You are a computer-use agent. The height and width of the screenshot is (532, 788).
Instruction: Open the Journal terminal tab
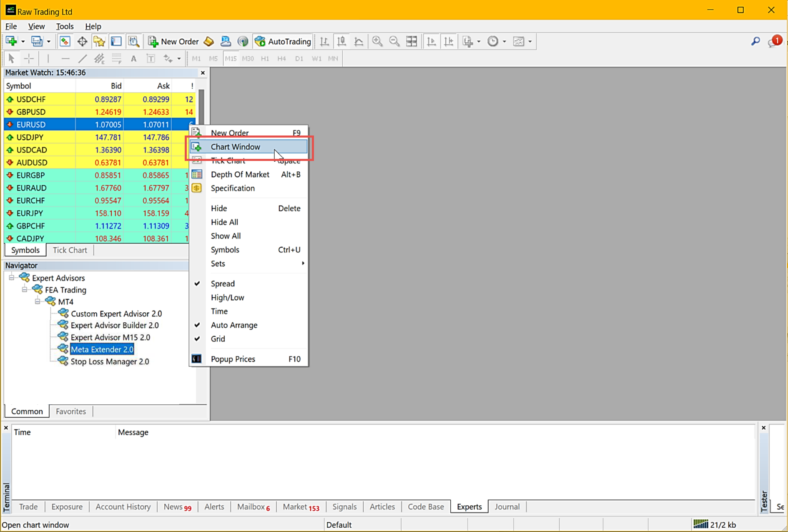coord(507,507)
